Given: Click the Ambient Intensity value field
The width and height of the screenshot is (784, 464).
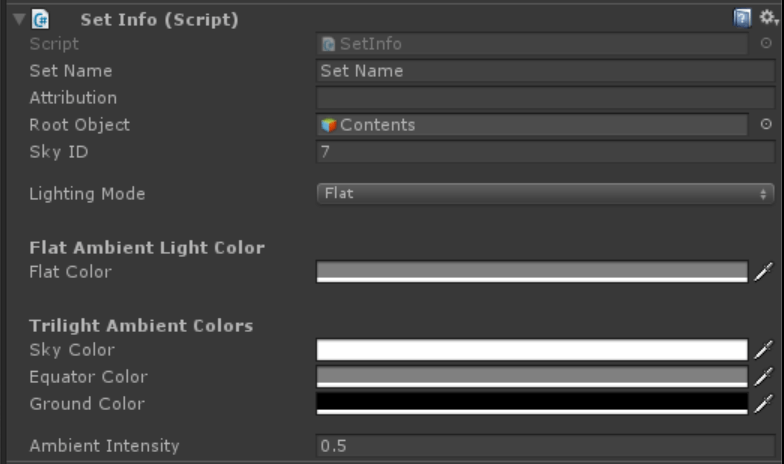Looking at the screenshot, I should [546, 446].
